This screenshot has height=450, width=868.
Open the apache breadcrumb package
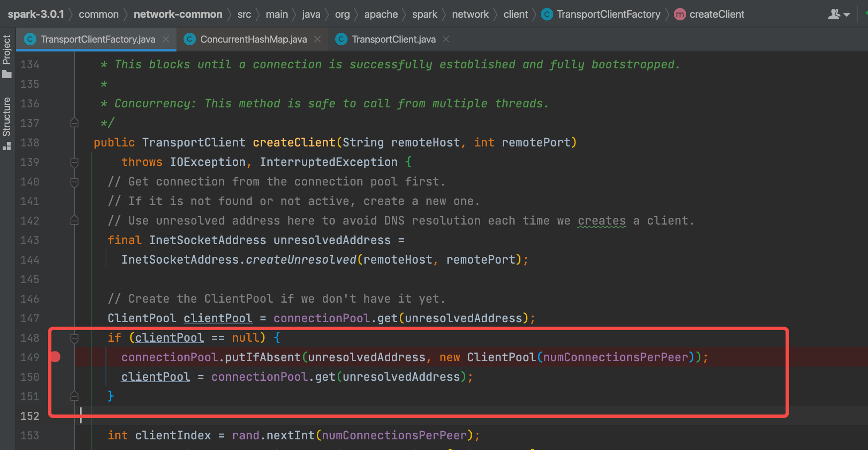tap(381, 14)
